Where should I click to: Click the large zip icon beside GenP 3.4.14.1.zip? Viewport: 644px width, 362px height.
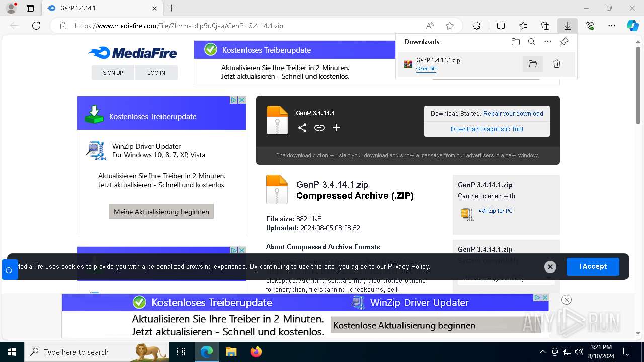(277, 190)
